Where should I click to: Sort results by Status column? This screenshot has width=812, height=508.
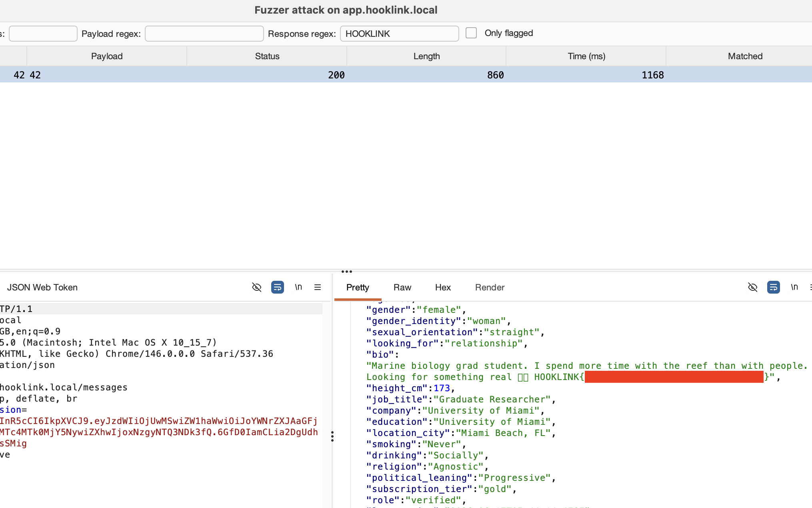[x=267, y=56]
